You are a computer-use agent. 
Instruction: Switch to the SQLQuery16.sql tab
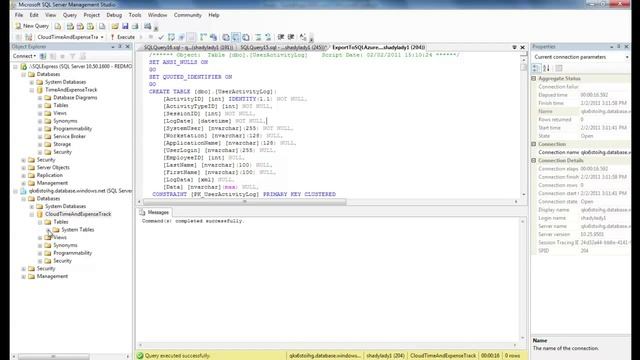188,47
